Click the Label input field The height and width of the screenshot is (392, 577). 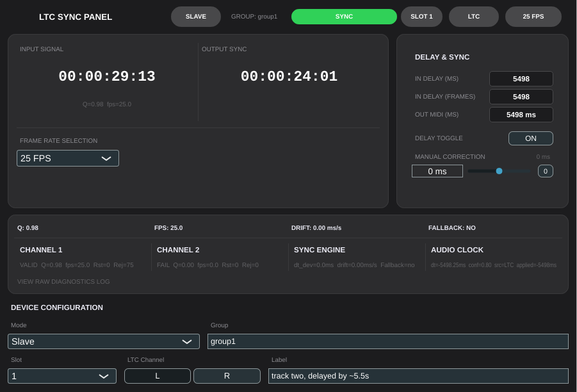(x=418, y=376)
